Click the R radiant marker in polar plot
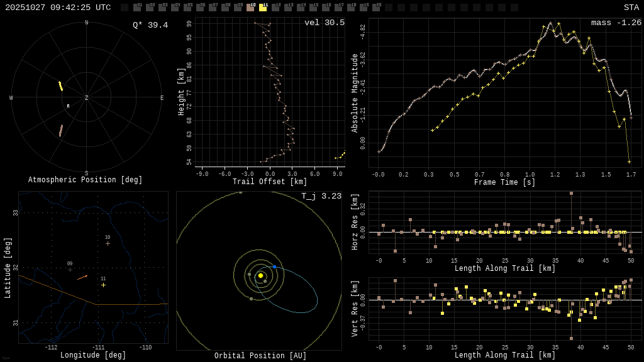This screenshot has width=644, height=362. [x=69, y=106]
